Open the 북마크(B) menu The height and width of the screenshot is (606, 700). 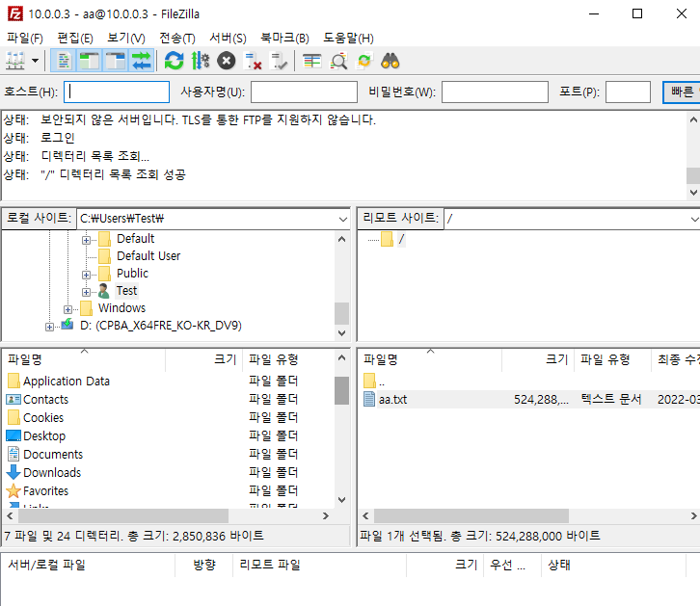284,39
